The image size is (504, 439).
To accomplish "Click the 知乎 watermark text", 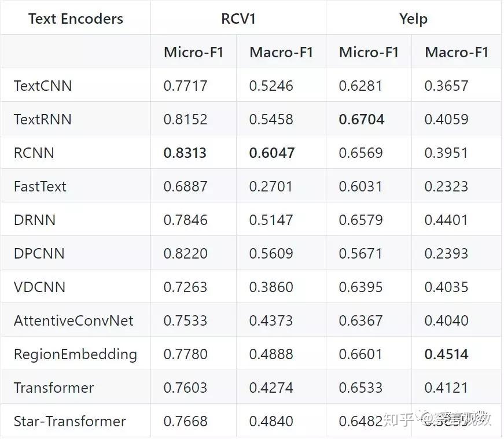I will [399, 420].
